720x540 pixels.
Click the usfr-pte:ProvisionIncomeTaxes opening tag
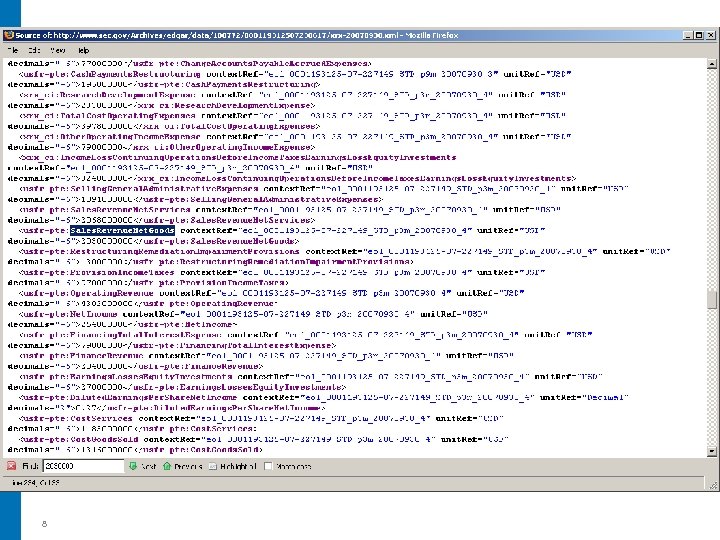[97, 272]
